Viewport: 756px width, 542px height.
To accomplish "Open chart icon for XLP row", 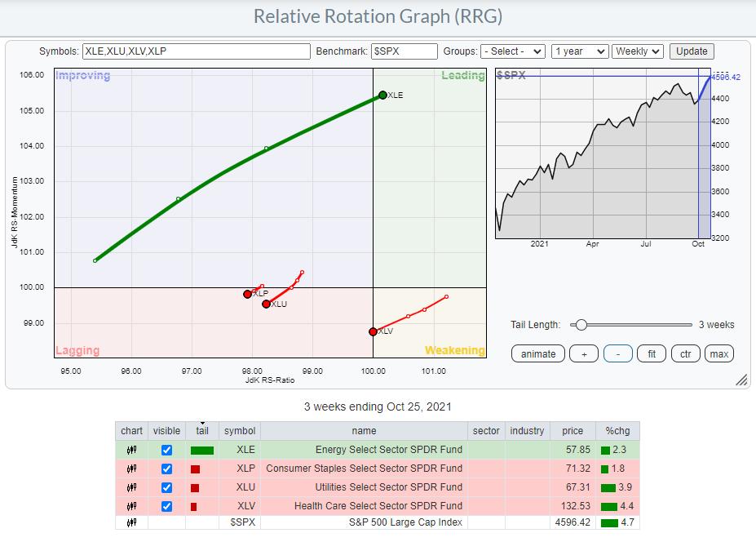I will tap(131, 469).
